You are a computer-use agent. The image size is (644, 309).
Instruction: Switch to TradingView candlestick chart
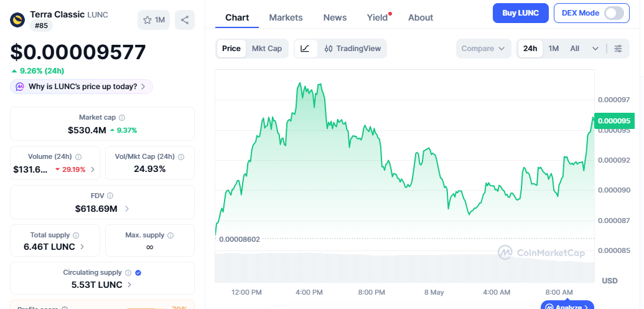[x=352, y=49]
